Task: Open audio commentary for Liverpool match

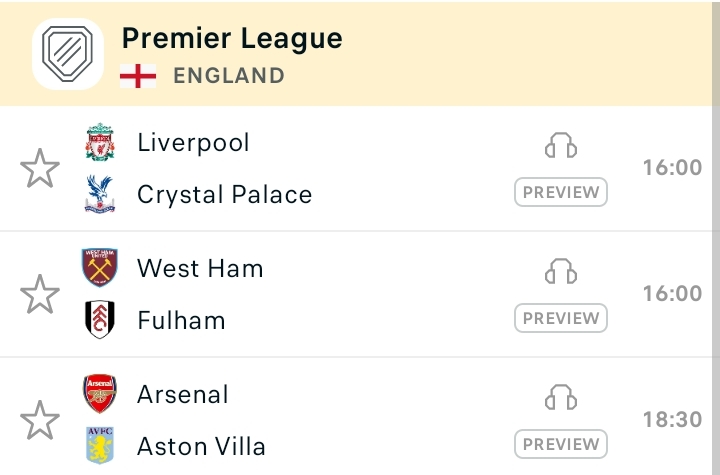Action: pyautogui.click(x=561, y=145)
